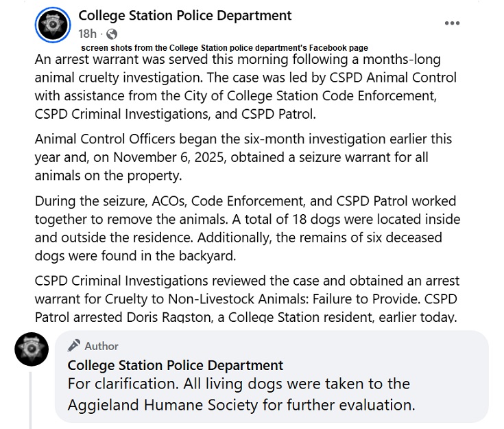Click the 18h post timestamp
The width and height of the screenshot is (504, 429).
click(88, 34)
